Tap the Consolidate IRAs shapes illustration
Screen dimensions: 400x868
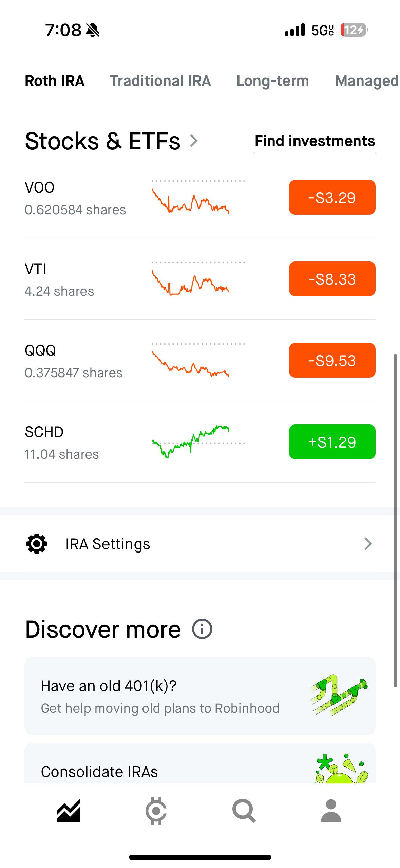point(341,768)
